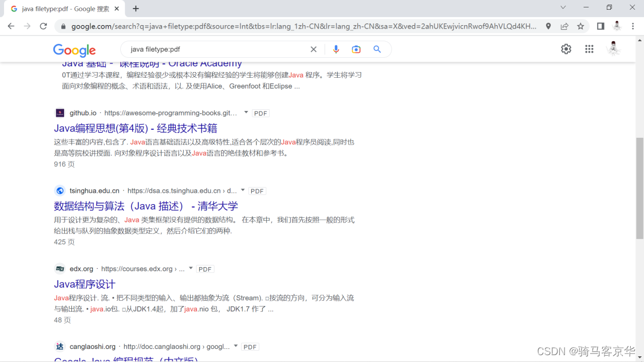
Task: Click the '916 页' page count text
Action: click(64, 164)
